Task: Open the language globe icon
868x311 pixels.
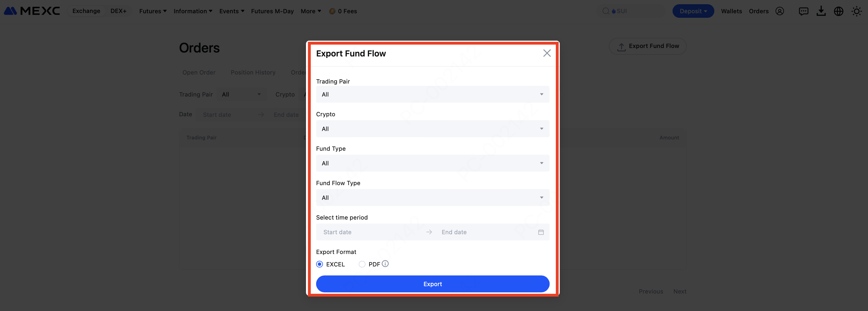Action: 839,11
